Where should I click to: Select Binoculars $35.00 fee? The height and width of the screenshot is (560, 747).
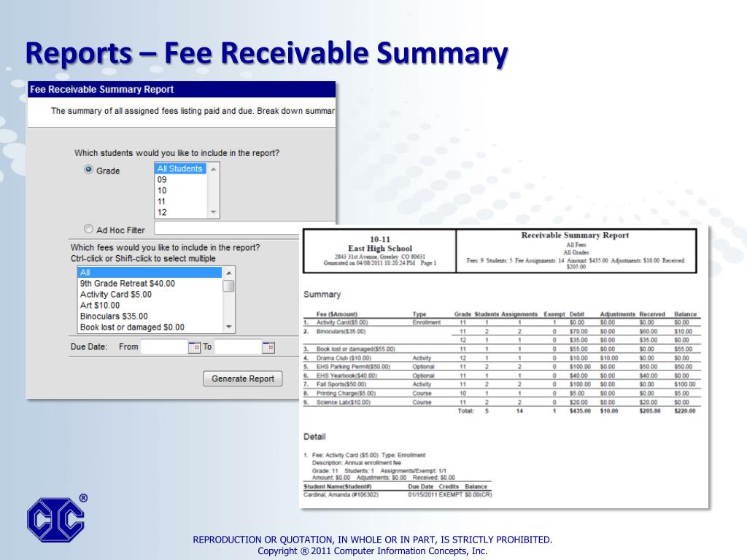coord(150,316)
